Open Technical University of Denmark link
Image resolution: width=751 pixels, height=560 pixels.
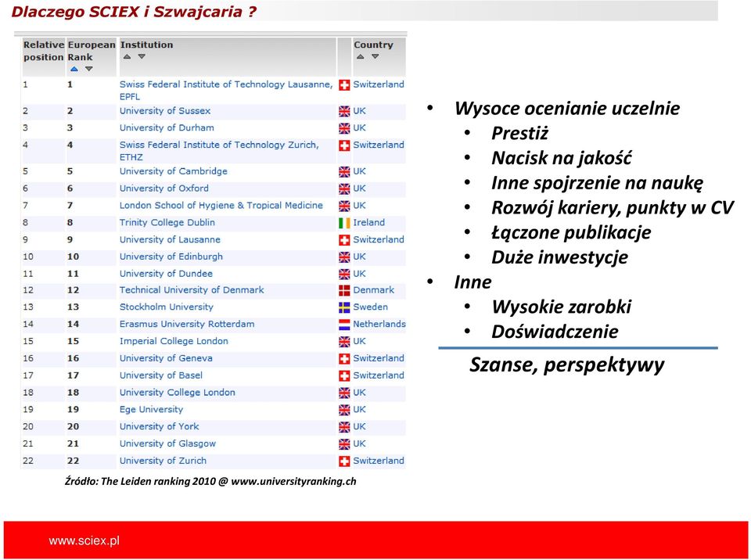pyautogui.click(x=192, y=290)
